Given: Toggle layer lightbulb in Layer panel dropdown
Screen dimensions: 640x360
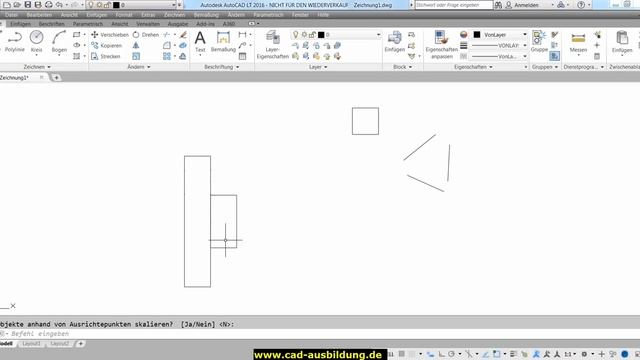Looking at the screenshot, I should coord(296,35).
